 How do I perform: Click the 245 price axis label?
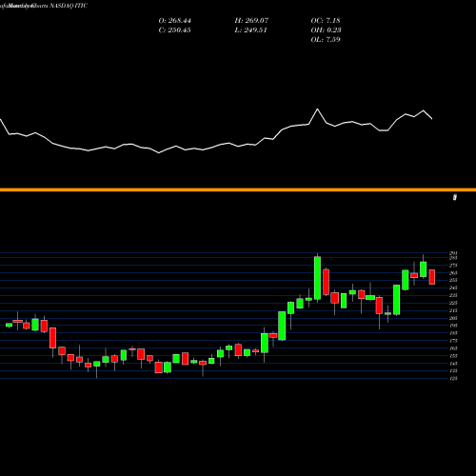453,288
